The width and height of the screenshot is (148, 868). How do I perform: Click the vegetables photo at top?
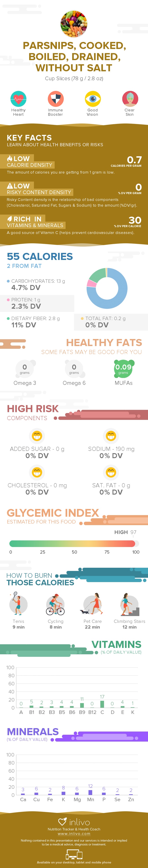74,24
